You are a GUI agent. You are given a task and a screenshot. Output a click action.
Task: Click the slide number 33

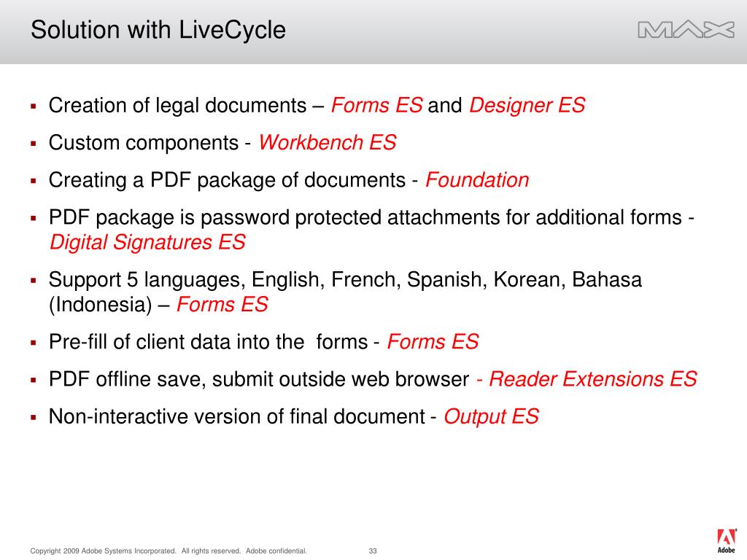tap(373, 551)
